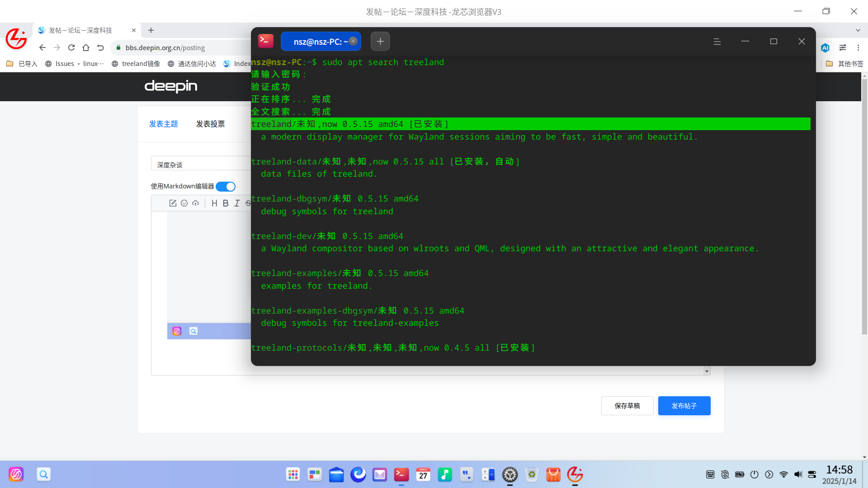Open treeland镜像 bookmark
868x488 pixels.
[136, 64]
